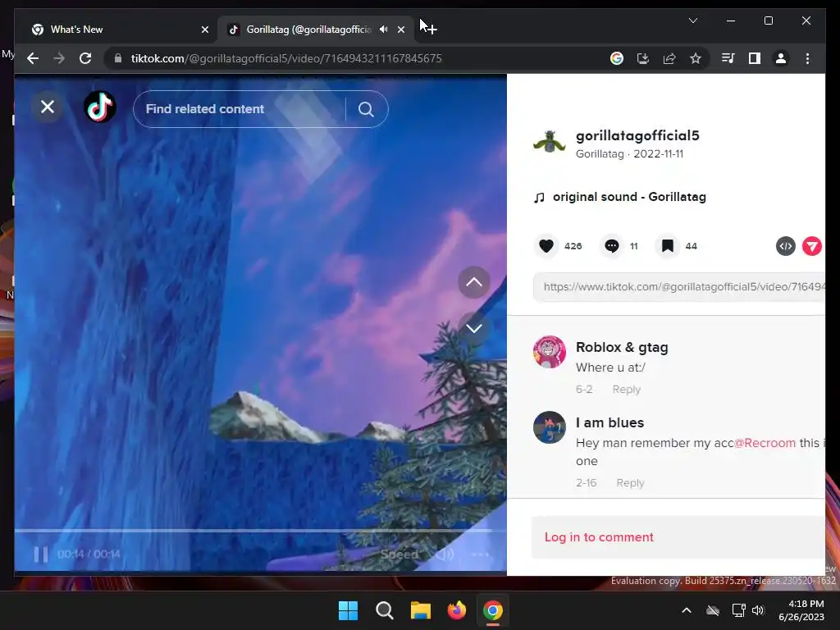This screenshot has height=630, width=840.
Task: Bookmark this page with star icon
Action: [696, 58]
